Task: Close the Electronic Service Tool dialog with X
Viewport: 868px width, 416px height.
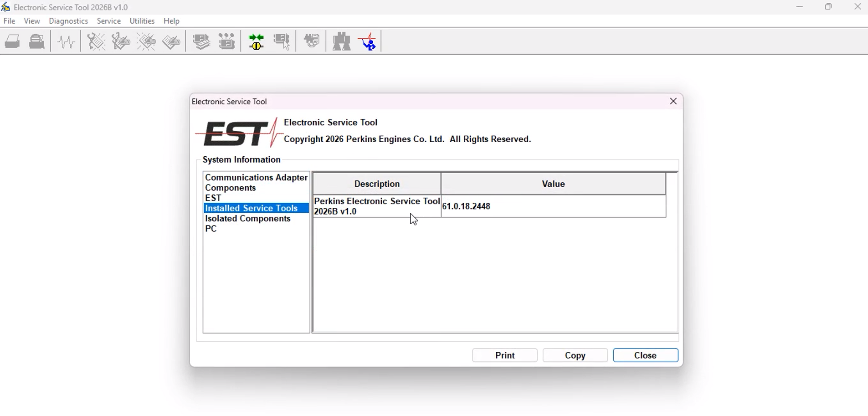Action: tap(673, 102)
